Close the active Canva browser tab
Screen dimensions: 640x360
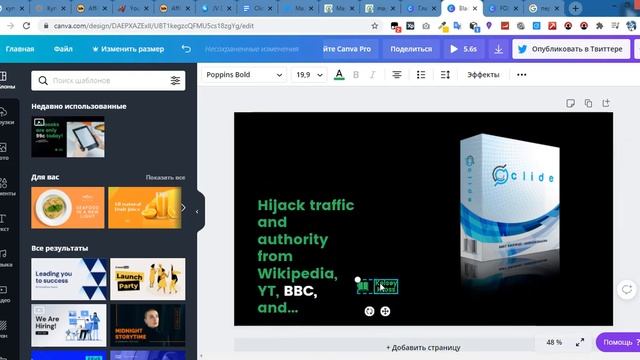pyautogui.click(x=475, y=8)
